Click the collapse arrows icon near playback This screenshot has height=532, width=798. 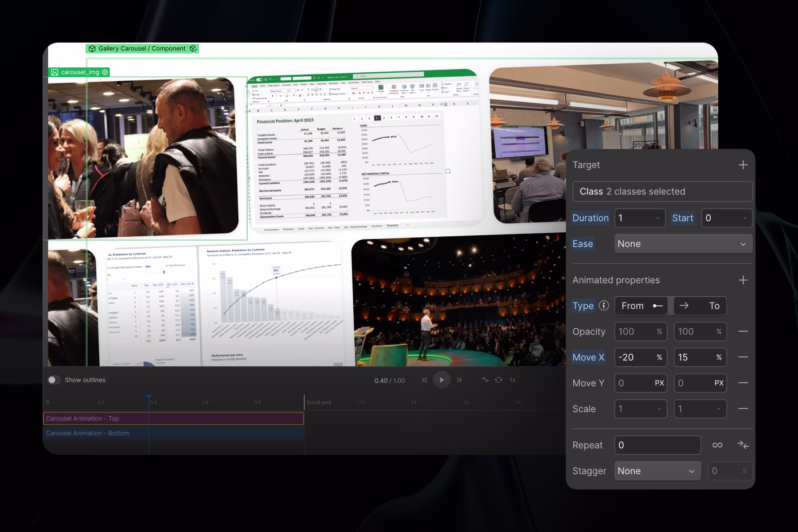tap(485, 380)
